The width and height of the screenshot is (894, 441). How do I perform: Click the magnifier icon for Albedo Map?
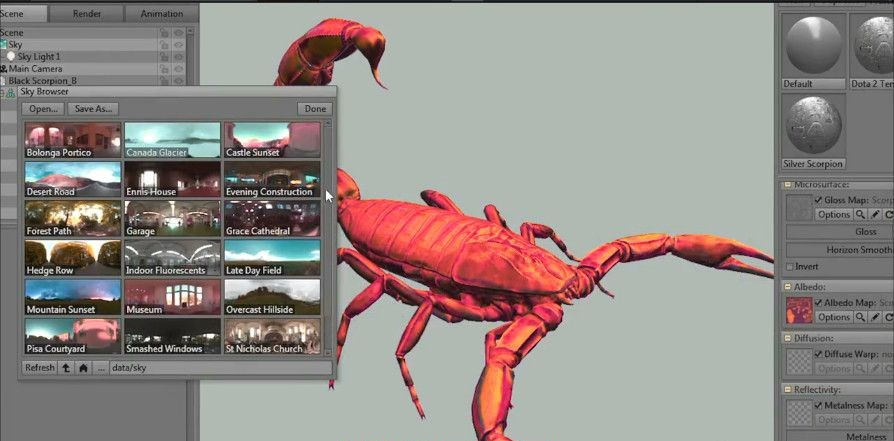click(x=859, y=318)
